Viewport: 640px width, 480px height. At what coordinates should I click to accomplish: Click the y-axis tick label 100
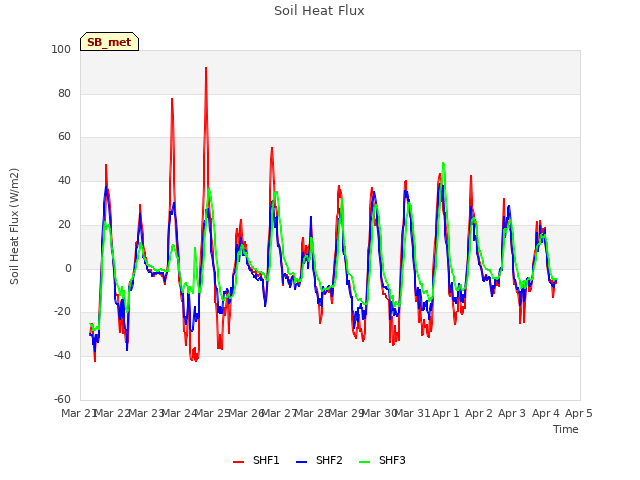[x=61, y=49]
